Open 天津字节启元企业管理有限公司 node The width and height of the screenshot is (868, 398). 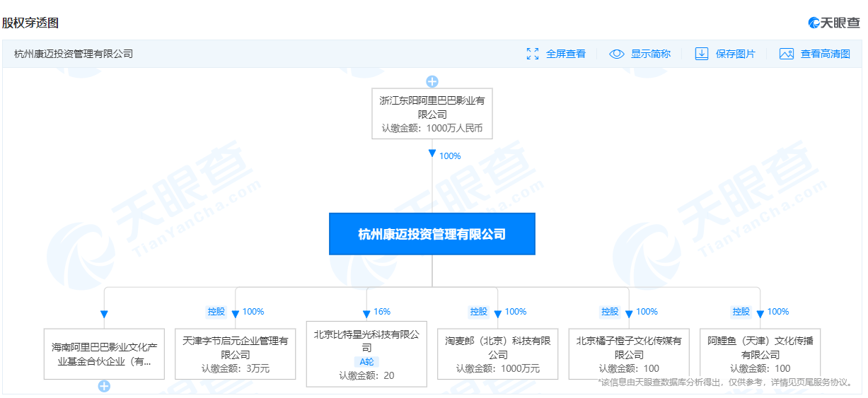click(236, 353)
